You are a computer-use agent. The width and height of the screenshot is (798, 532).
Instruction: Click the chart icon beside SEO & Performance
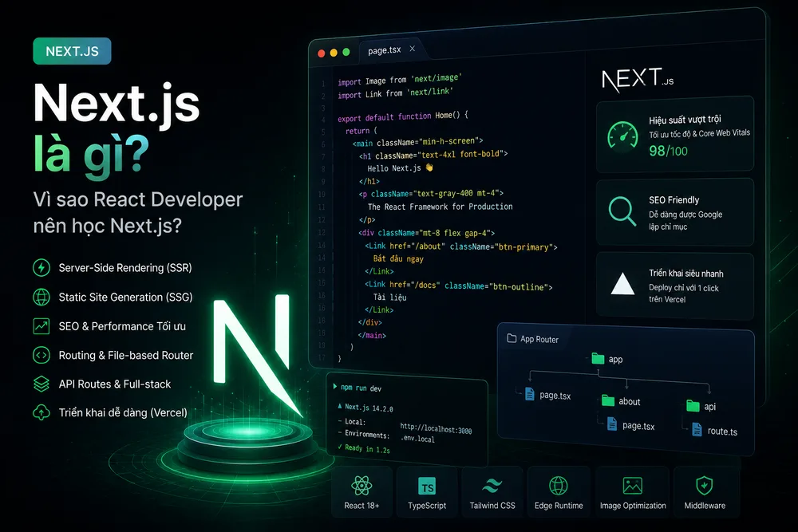point(41,325)
